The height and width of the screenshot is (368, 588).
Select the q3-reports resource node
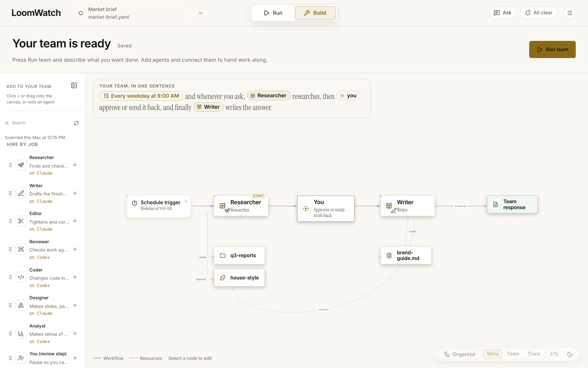click(x=239, y=255)
